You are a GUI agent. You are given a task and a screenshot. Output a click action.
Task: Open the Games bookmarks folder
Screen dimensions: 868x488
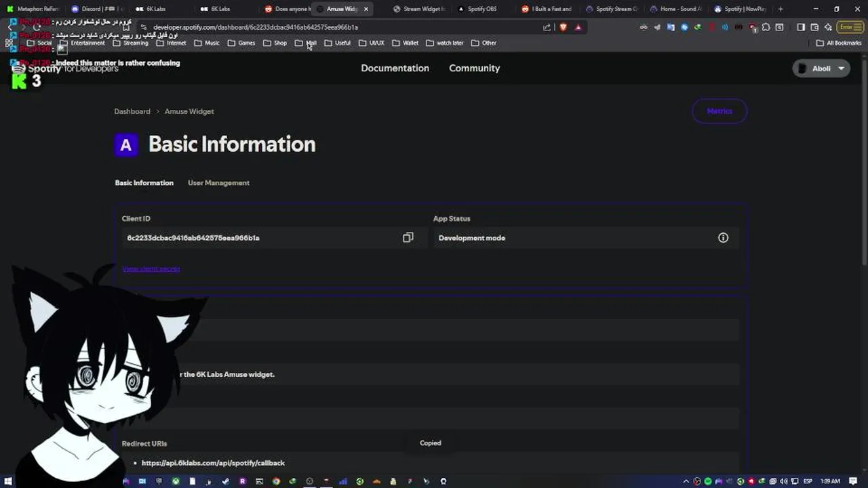click(241, 43)
